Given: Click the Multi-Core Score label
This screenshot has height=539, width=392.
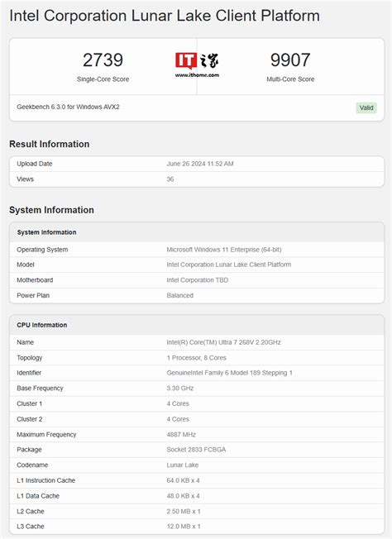Looking at the screenshot, I should 290,79.
